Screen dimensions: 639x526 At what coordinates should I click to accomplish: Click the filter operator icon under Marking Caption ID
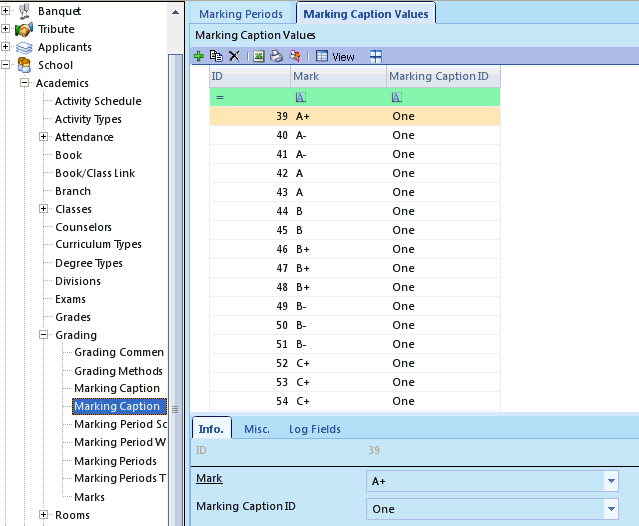click(x=397, y=97)
